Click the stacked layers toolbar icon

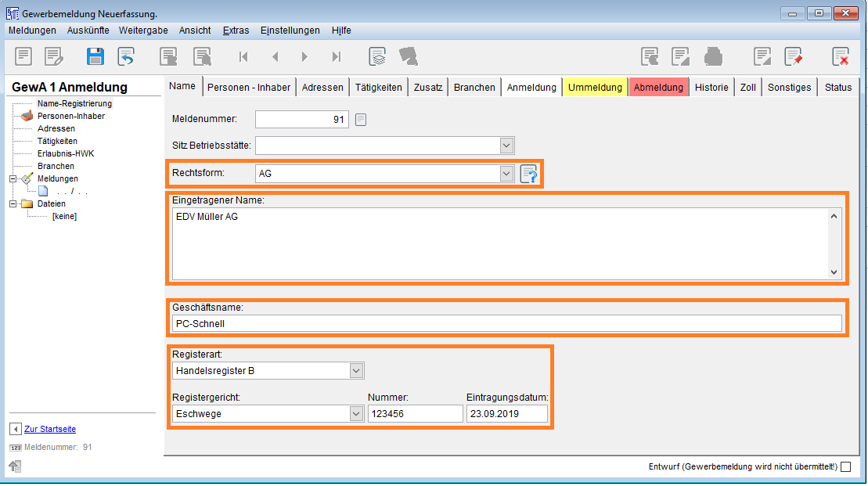tap(378, 56)
